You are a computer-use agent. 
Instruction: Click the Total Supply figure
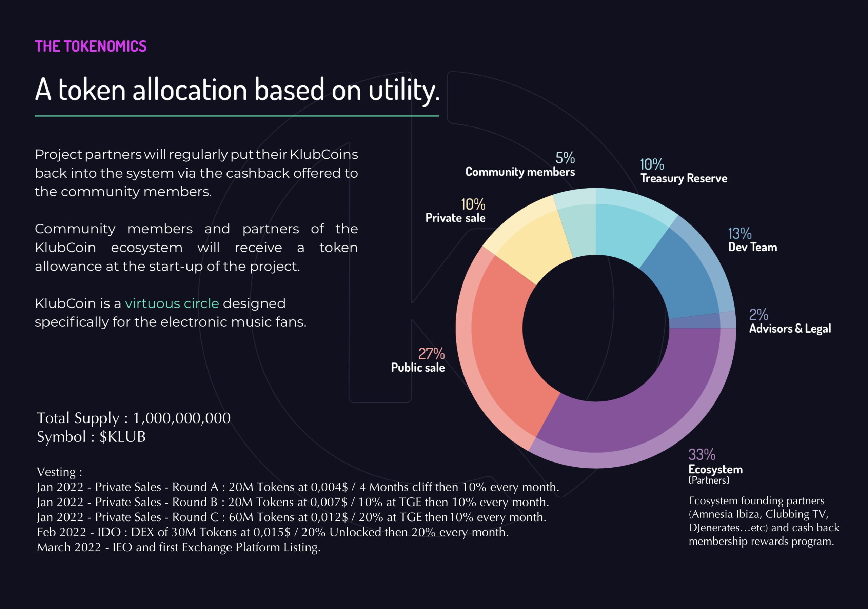[x=134, y=417]
